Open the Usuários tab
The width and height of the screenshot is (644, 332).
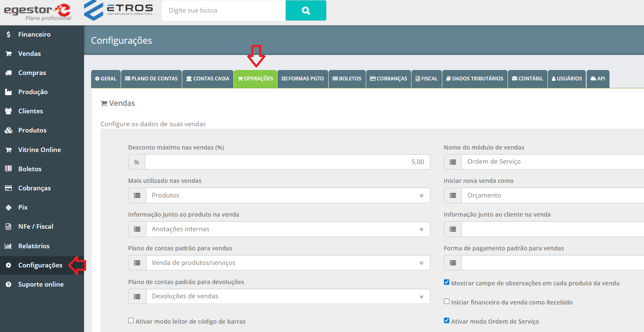[x=567, y=79]
